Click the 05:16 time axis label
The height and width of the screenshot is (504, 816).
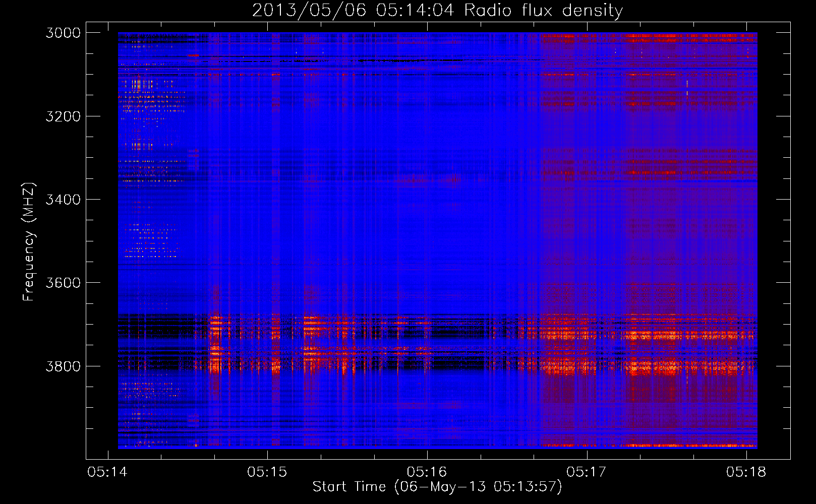(x=427, y=472)
